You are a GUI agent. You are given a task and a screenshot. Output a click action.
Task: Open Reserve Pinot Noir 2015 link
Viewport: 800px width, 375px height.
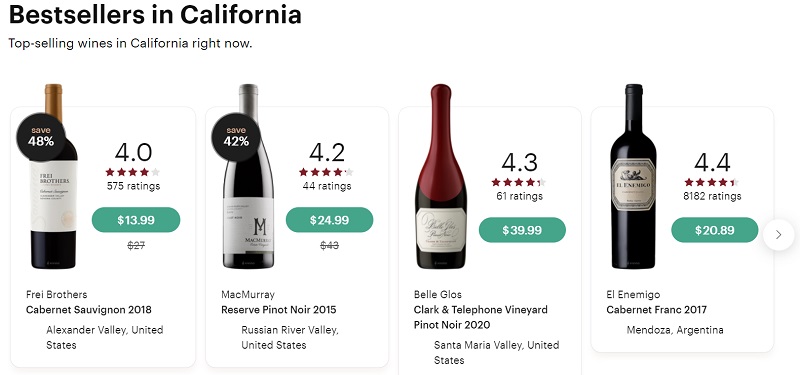(x=279, y=310)
